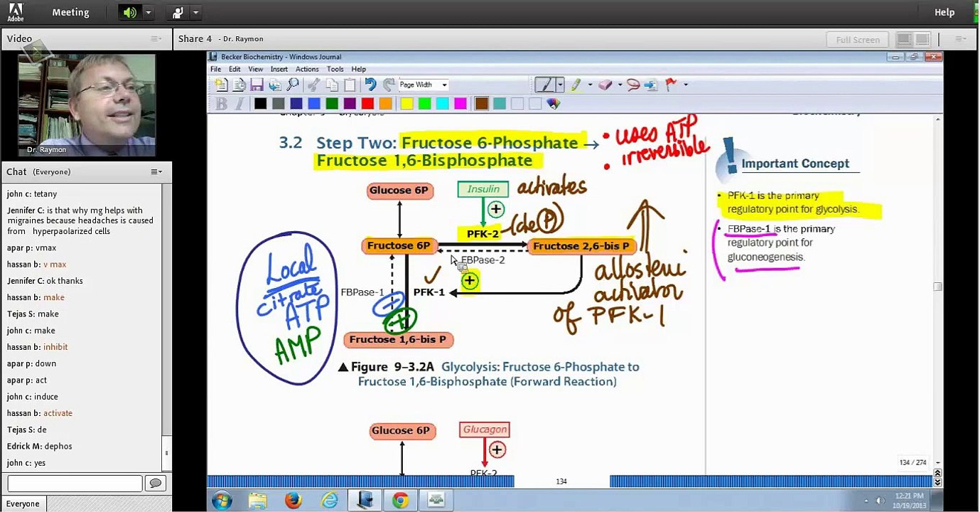The width and height of the screenshot is (980, 512).
Task: Open the Journal Edit menu
Action: tap(235, 69)
